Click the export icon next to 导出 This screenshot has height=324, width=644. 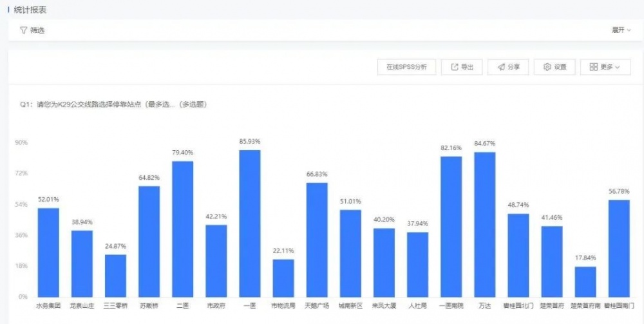[x=455, y=67]
